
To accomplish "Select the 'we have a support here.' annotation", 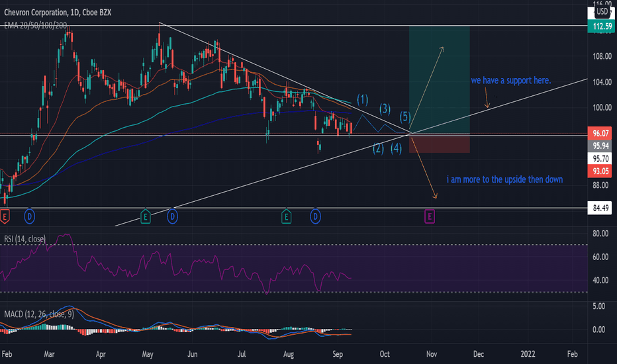I will point(511,80).
